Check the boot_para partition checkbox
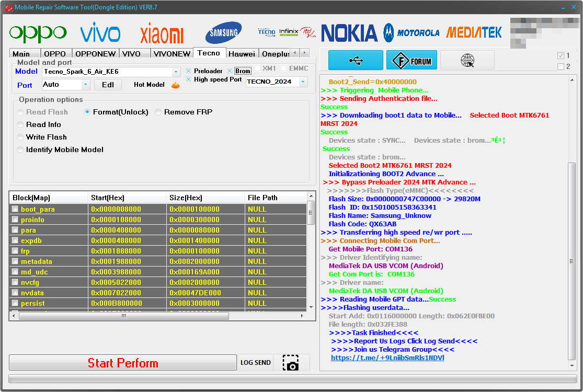This screenshot has height=392, width=583. tap(15, 209)
